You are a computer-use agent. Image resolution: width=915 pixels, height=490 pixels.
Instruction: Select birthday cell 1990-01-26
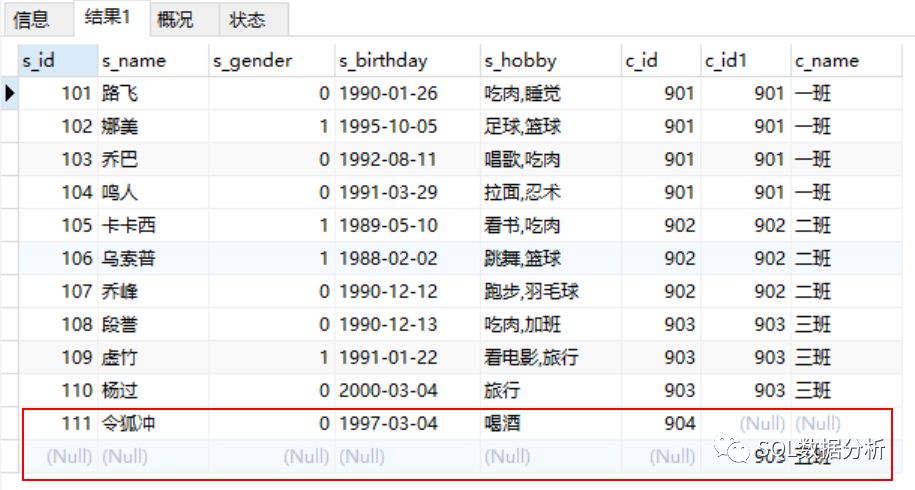(407, 93)
